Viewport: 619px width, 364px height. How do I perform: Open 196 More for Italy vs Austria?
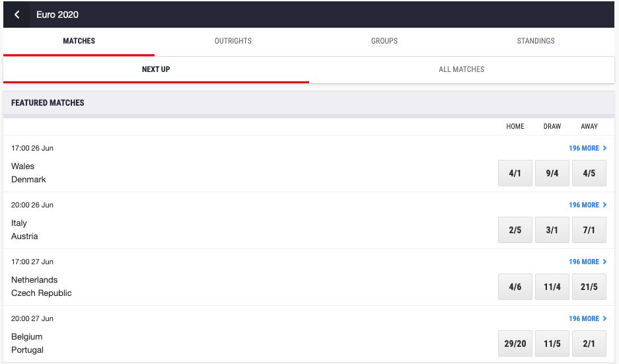(x=588, y=205)
